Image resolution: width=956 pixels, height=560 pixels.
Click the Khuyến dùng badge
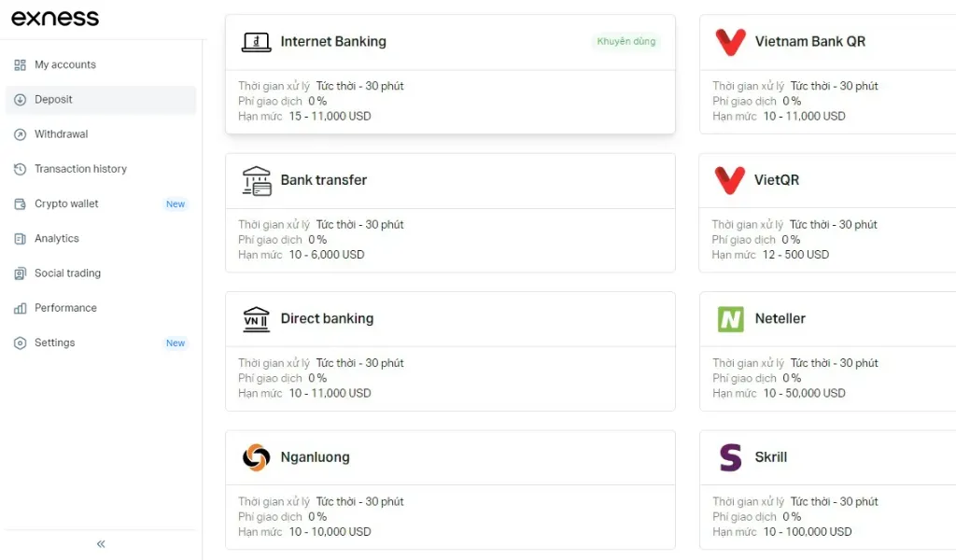tap(626, 41)
